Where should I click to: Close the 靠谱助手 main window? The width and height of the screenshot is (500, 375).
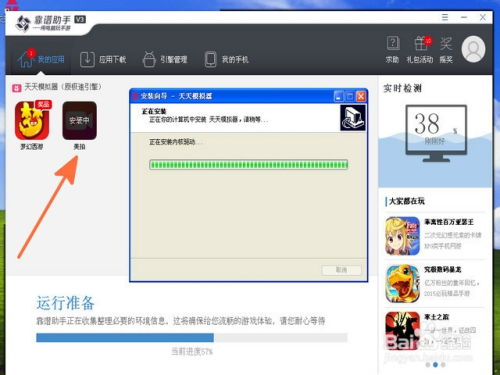(482, 17)
